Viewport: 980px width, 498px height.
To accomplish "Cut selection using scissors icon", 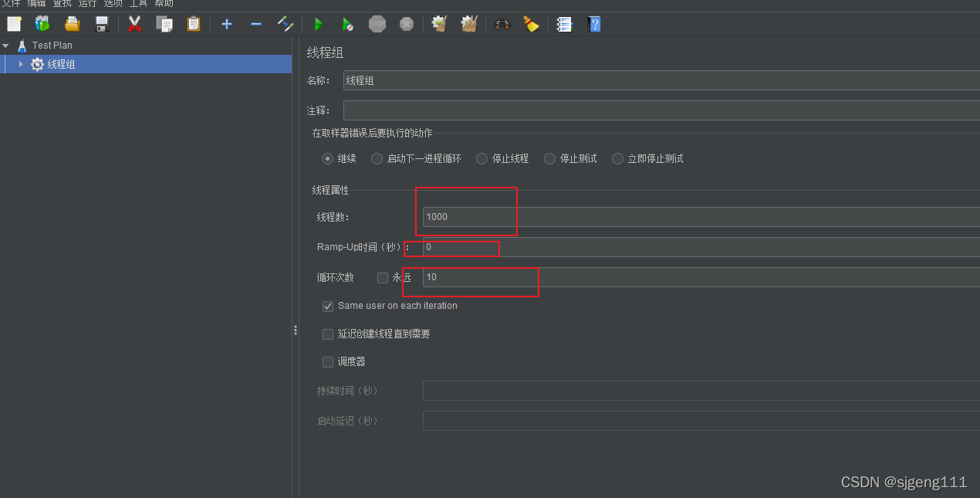I will [x=134, y=24].
